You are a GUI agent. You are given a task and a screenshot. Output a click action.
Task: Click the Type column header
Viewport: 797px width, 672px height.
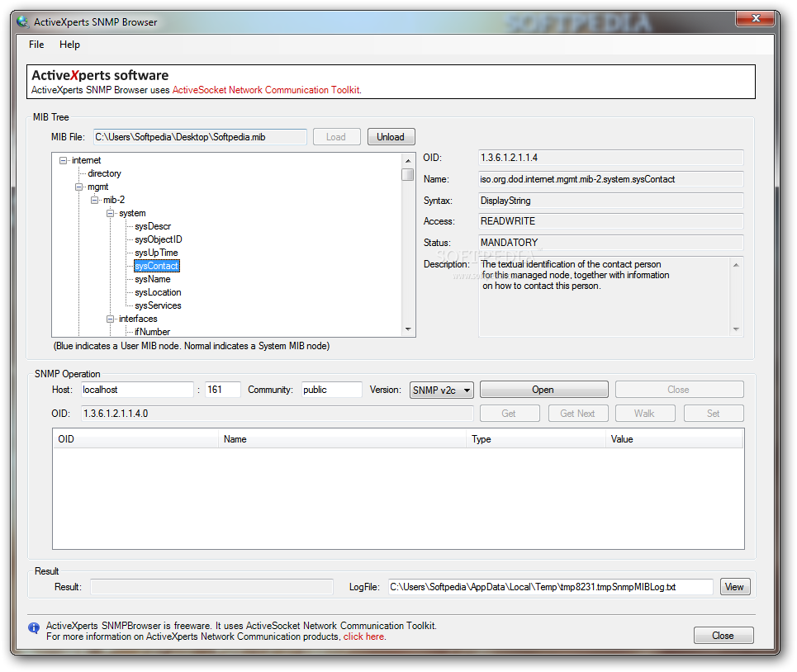click(535, 439)
